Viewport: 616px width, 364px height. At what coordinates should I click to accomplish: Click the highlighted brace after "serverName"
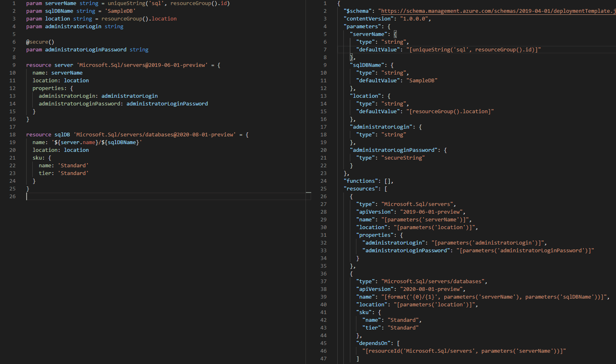(x=395, y=34)
